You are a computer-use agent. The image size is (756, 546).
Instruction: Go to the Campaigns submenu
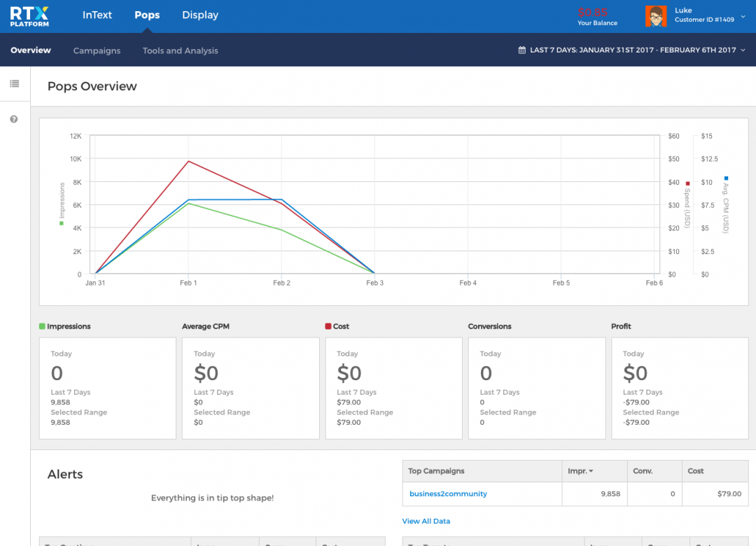[97, 50]
